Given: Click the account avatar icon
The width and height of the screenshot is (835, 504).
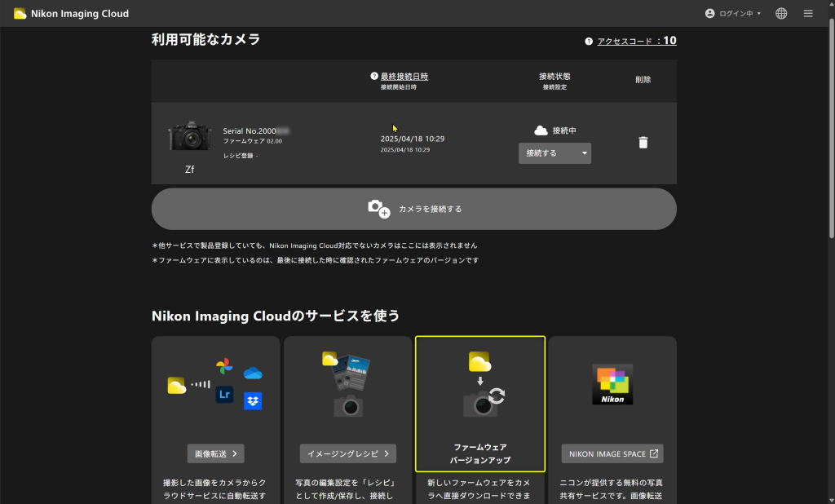Looking at the screenshot, I should 710,13.
